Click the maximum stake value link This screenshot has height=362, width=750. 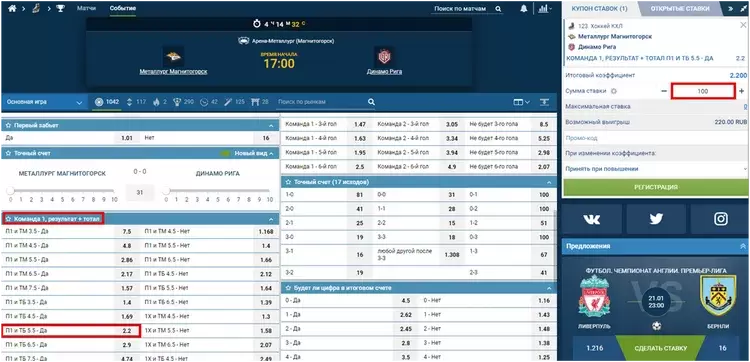(745, 107)
